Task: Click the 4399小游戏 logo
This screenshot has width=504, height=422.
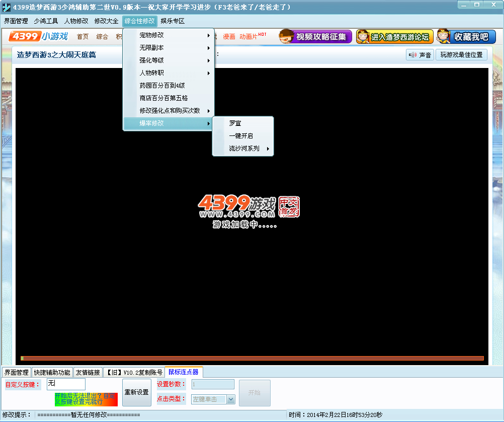Action: pyautogui.click(x=39, y=36)
